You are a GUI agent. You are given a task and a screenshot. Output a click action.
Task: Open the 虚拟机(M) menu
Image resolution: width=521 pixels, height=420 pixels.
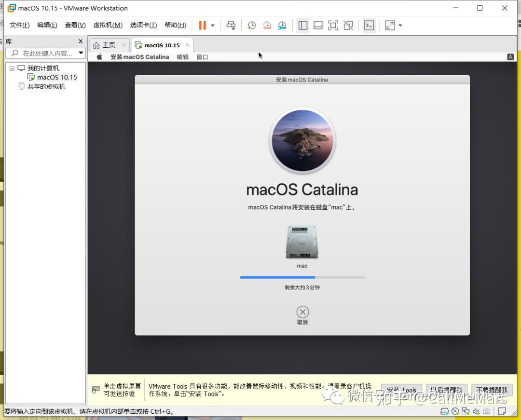point(108,25)
